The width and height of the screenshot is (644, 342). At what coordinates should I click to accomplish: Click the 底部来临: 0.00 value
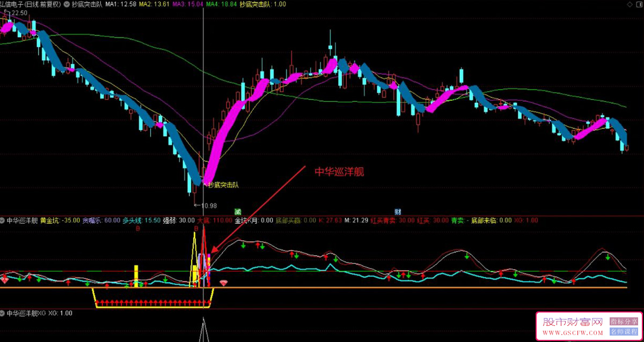click(x=491, y=220)
